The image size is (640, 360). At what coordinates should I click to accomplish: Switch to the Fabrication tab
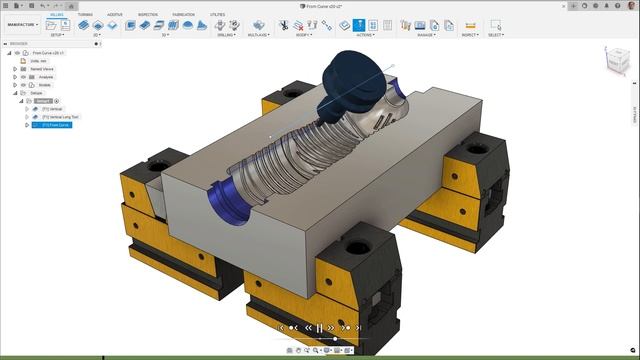point(183,15)
